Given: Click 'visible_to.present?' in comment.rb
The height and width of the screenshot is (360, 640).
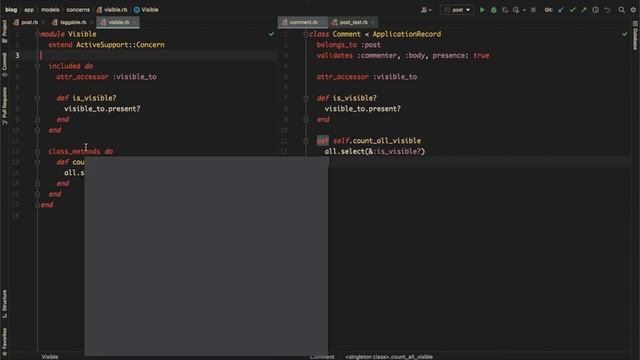Looking at the screenshot, I should (x=362, y=109).
